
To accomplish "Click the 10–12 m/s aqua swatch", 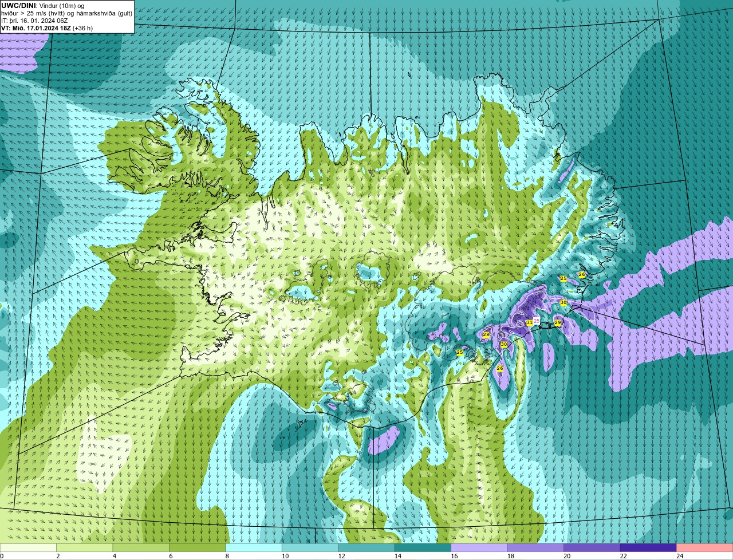I will (311, 547).
